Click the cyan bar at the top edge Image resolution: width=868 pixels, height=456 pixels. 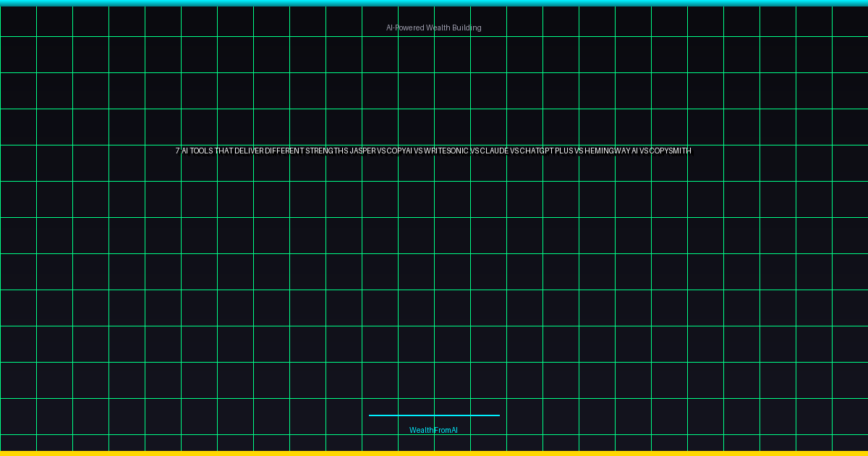pos(434,3)
